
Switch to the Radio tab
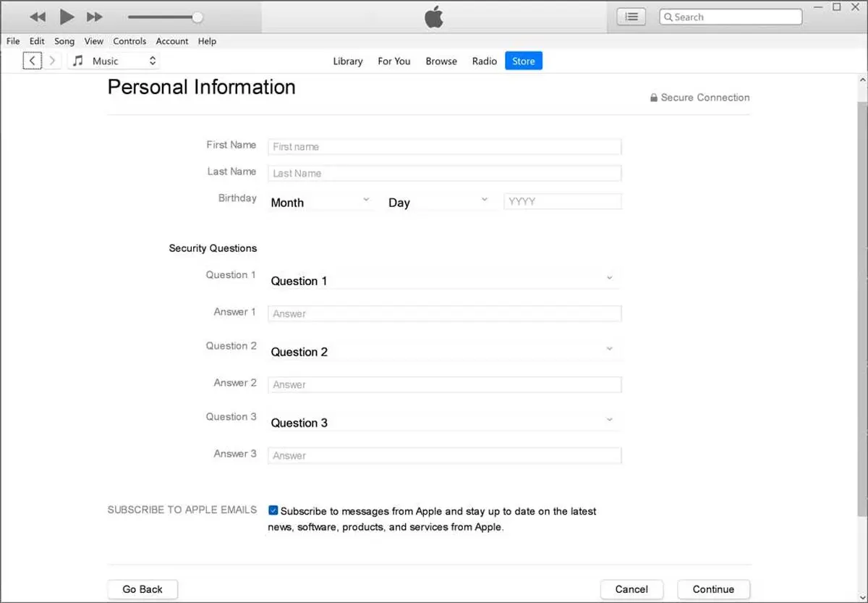point(485,61)
